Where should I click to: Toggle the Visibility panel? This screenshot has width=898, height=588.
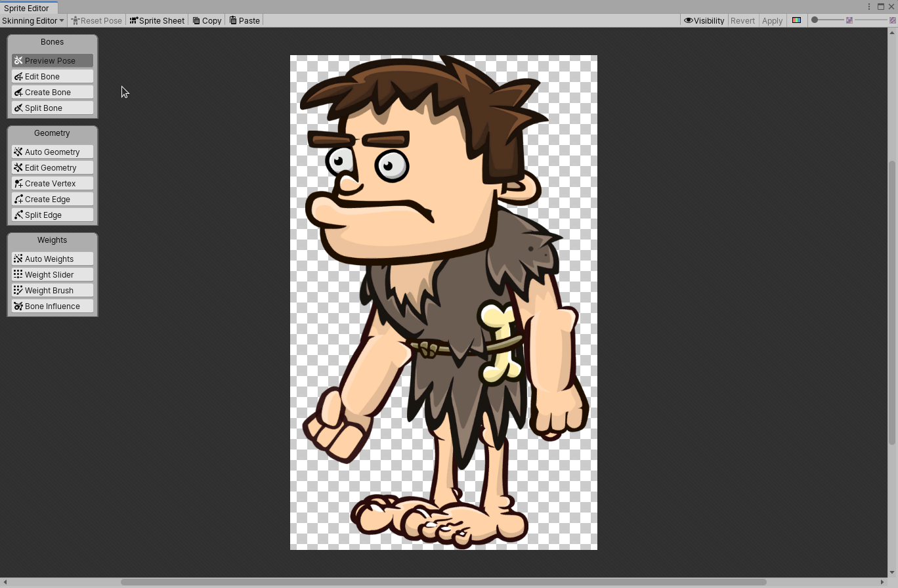click(x=704, y=20)
